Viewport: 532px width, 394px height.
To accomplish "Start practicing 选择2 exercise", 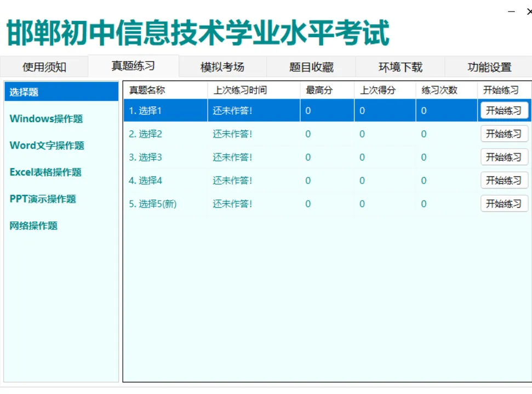I will 504,134.
